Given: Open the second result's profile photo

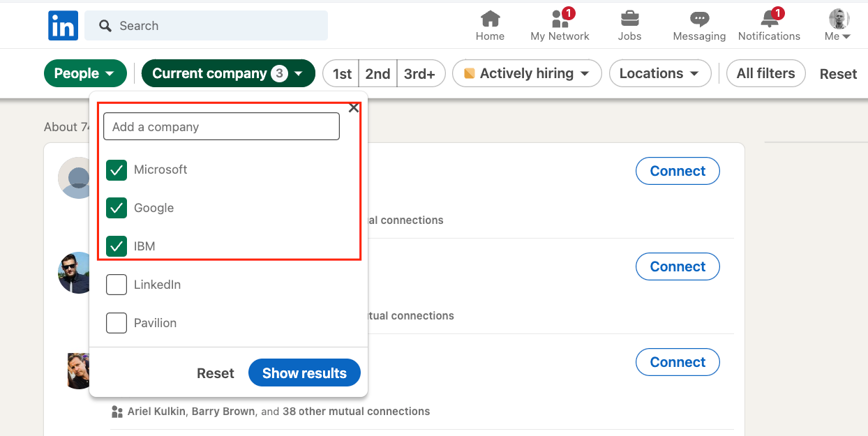Looking at the screenshot, I should 74,273.
